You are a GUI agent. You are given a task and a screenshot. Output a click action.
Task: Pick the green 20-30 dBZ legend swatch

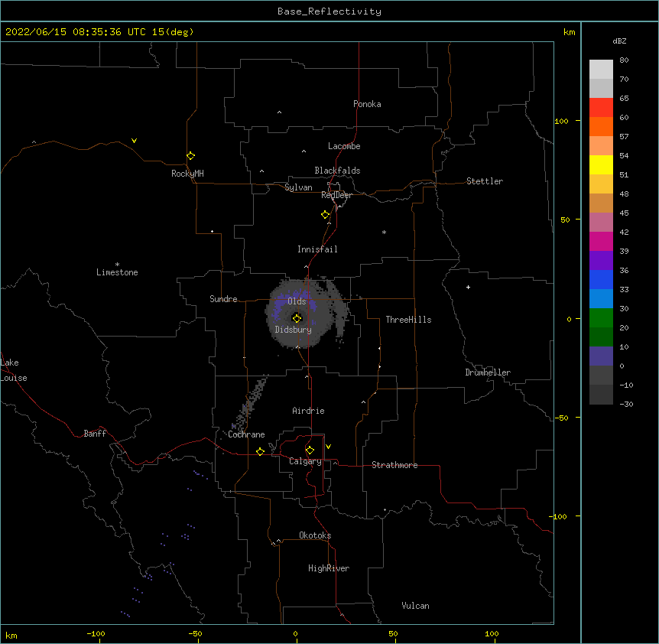pyautogui.click(x=601, y=318)
